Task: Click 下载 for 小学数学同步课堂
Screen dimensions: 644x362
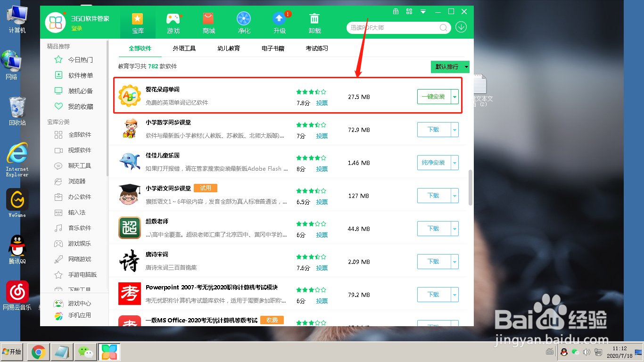Action: point(434,130)
